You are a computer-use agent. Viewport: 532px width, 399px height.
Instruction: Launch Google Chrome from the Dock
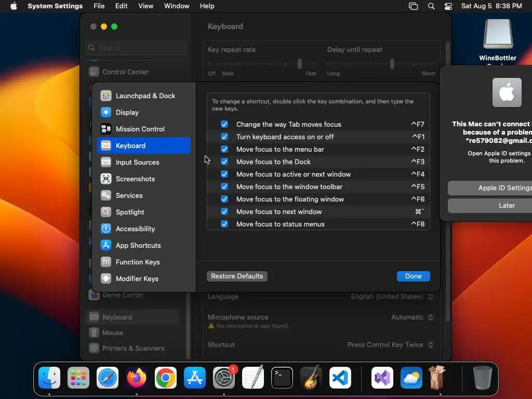tap(166, 378)
